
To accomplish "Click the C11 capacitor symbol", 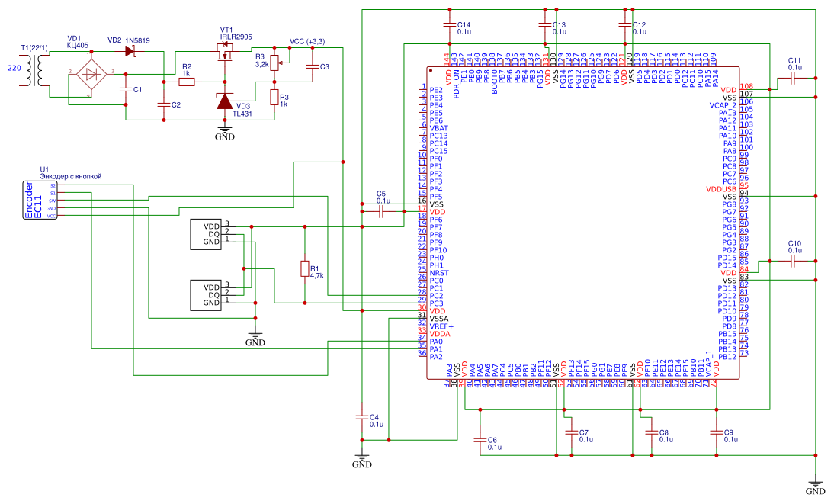I will tap(793, 79).
